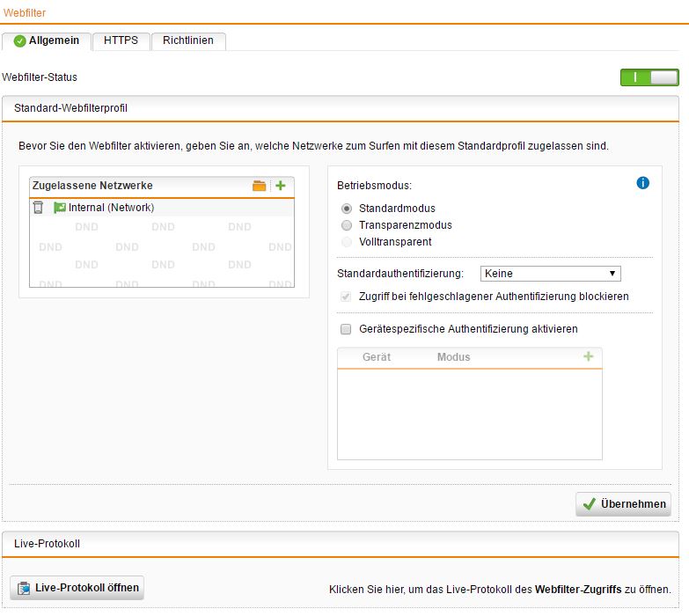Add a device with the Gerät table plus icon
Screen dimensions: 689x616
point(589,356)
